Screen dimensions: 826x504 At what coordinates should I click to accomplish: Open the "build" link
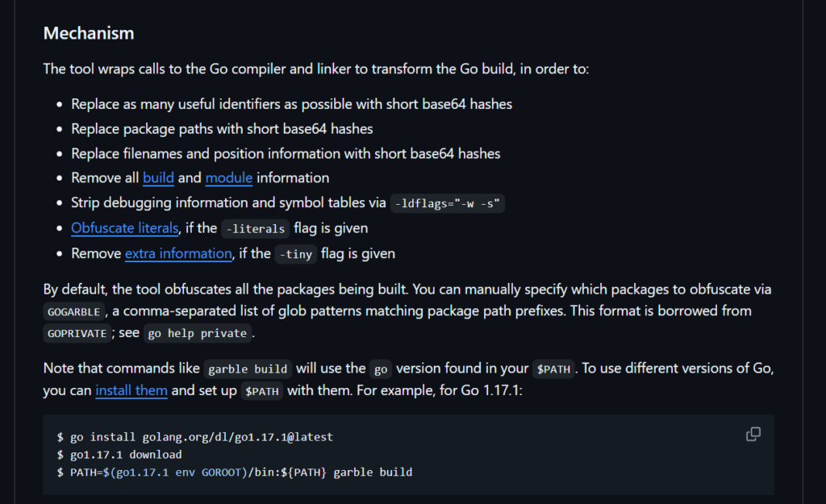coord(158,178)
